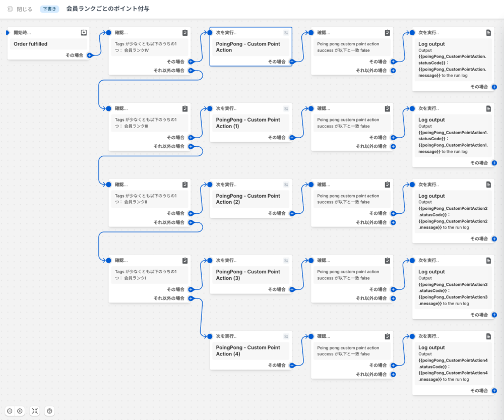Click app icon on Custom Point Action (1)
The width and height of the screenshot is (504, 420).
(x=286, y=109)
